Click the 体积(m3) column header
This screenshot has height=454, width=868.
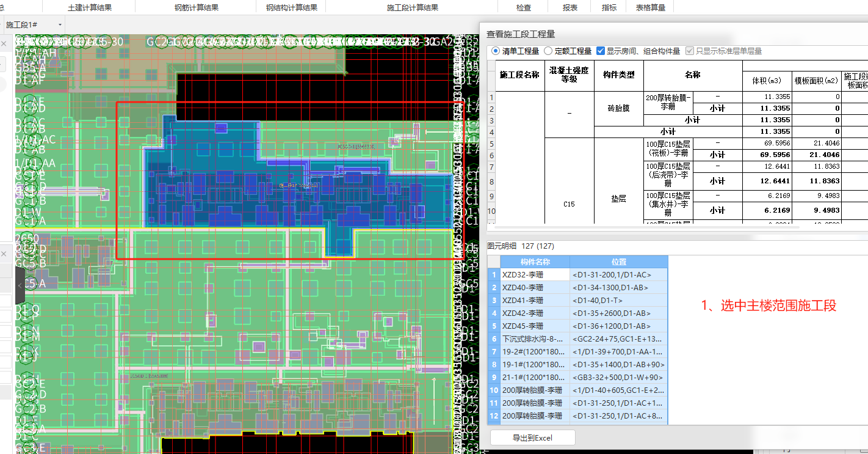coord(767,81)
